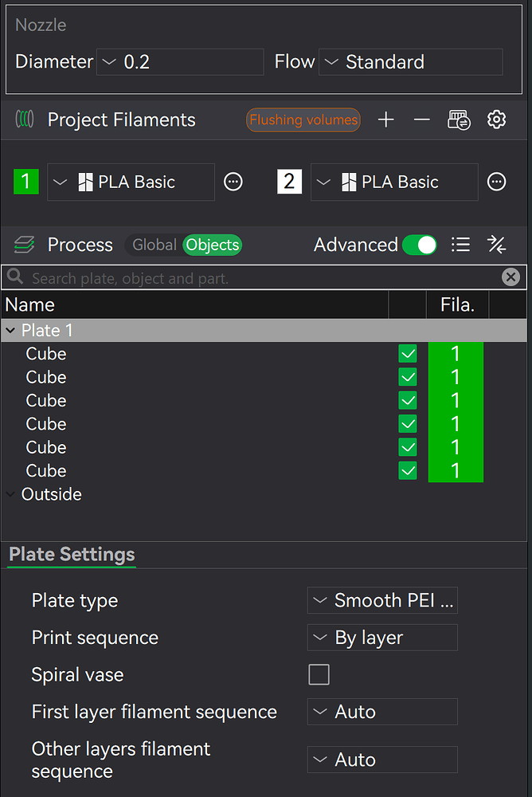Image resolution: width=532 pixels, height=797 pixels.
Task: Open Other layers filament sequence dropdown
Action: pyautogui.click(x=382, y=760)
